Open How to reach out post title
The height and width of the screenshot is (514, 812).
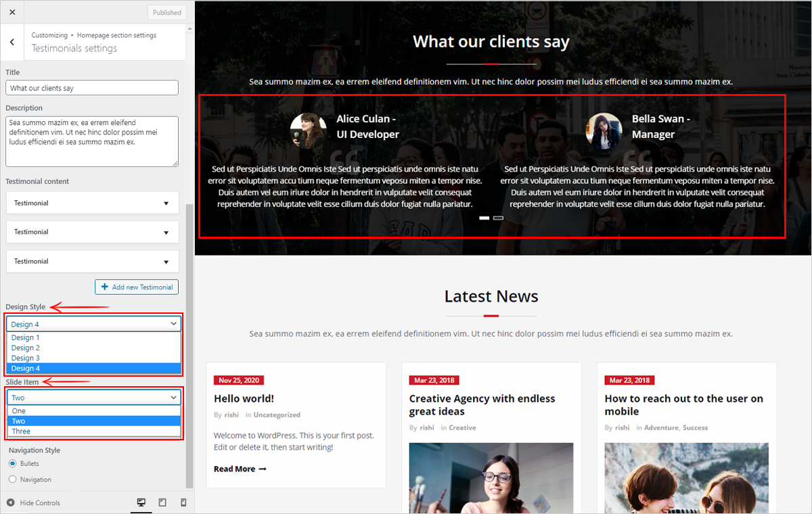[x=683, y=405]
